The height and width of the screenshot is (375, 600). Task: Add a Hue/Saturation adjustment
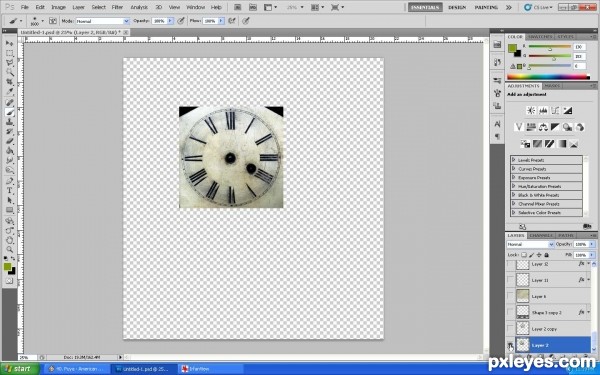pyautogui.click(x=531, y=127)
